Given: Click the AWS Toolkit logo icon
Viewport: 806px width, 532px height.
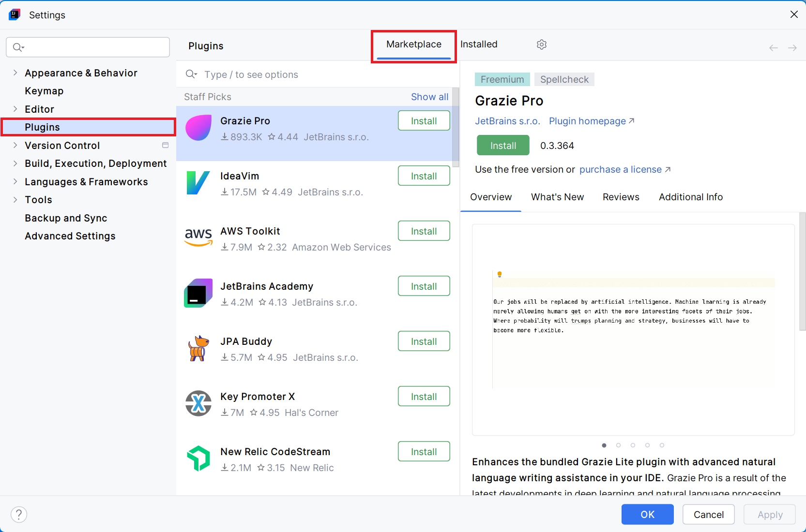Looking at the screenshot, I should (198, 237).
